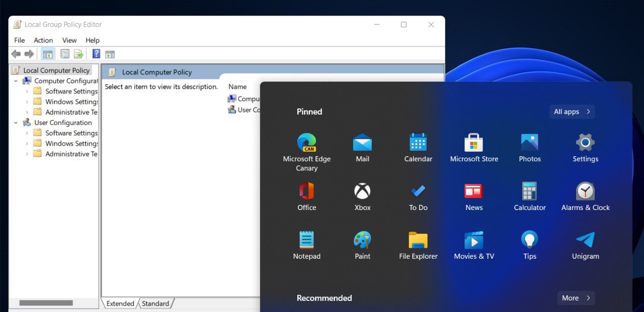Select the Computer Configuration item in results list
644x312 pixels.
coord(244,99)
